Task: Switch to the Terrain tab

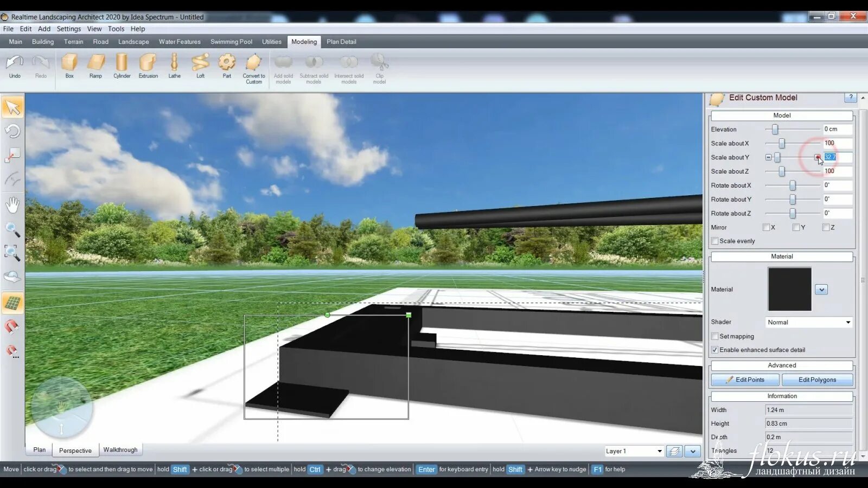Action: [x=74, y=42]
